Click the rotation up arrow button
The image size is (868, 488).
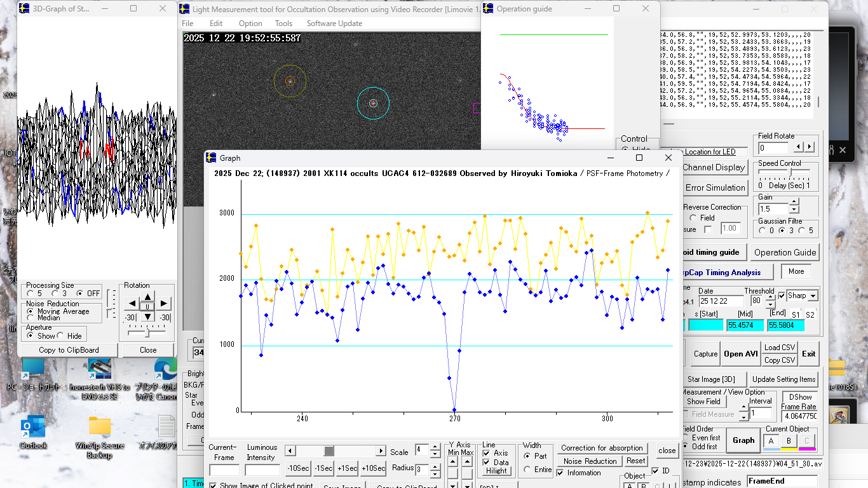[147, 297]
